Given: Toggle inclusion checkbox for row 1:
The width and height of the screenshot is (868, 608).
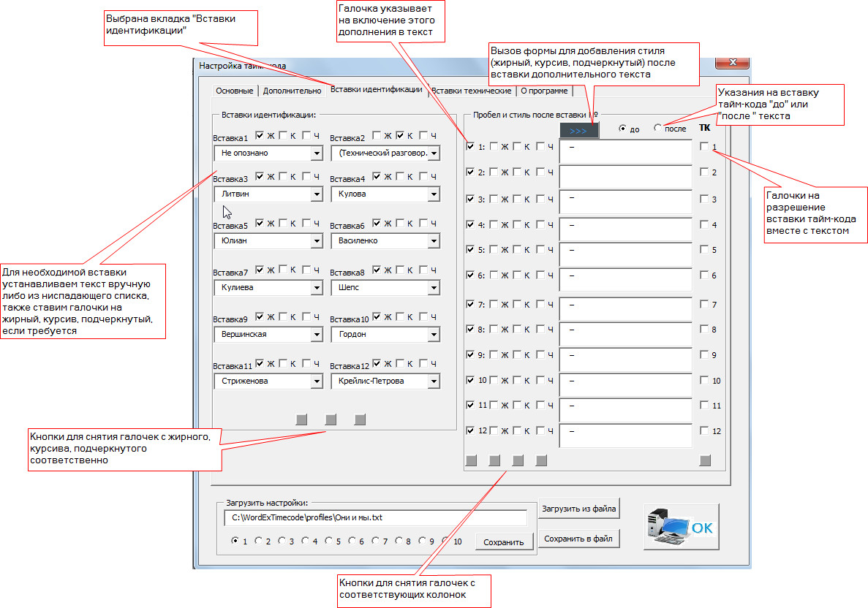Looking at the screenshot, I should coord(470,147).
